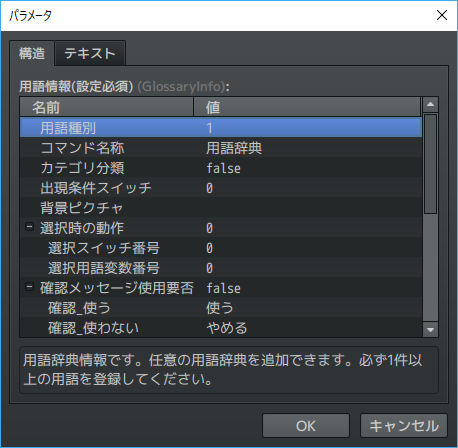
Task: Click the 0 value of 出現条件スイッチ
Action: point(209,188)
